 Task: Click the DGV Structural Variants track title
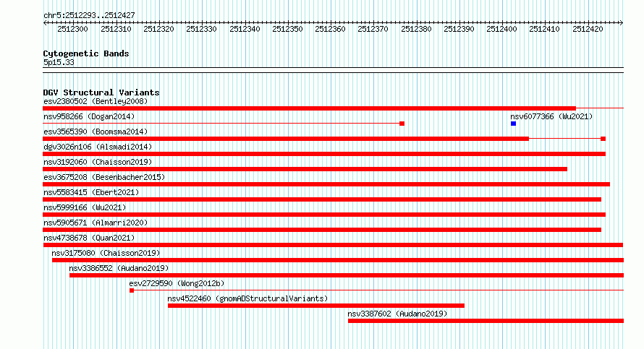click(101, 92)
